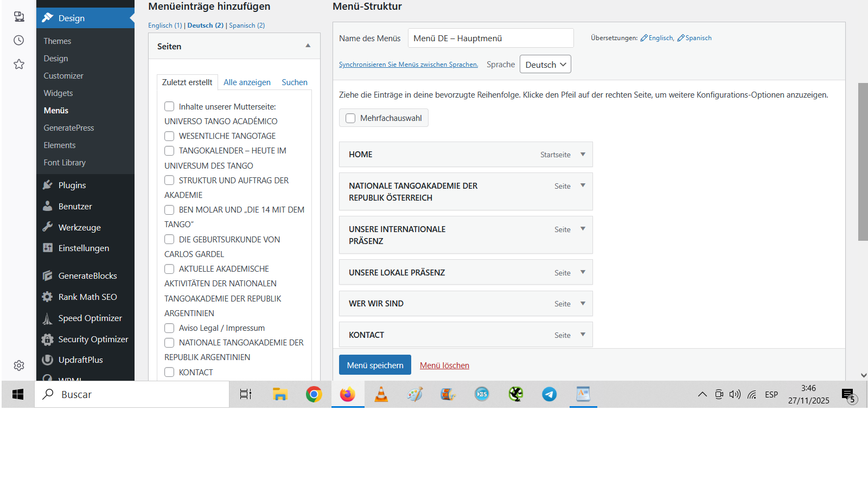This screenshot has height=500, width=868.
Task: Collapse the Seiten panel
Action: (x=308, y=46)
